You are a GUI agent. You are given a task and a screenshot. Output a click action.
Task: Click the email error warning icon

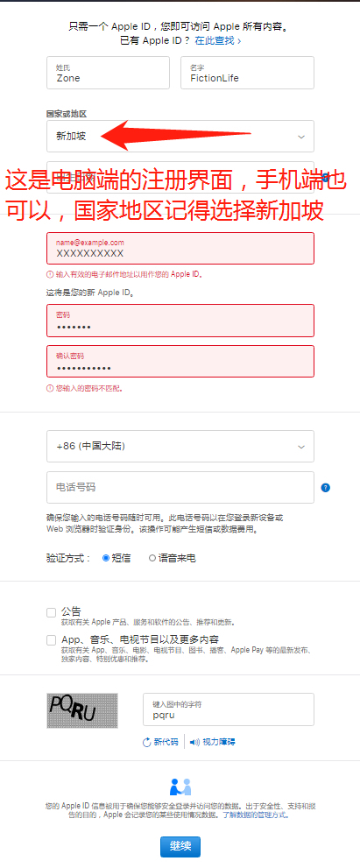click(49, 274)
